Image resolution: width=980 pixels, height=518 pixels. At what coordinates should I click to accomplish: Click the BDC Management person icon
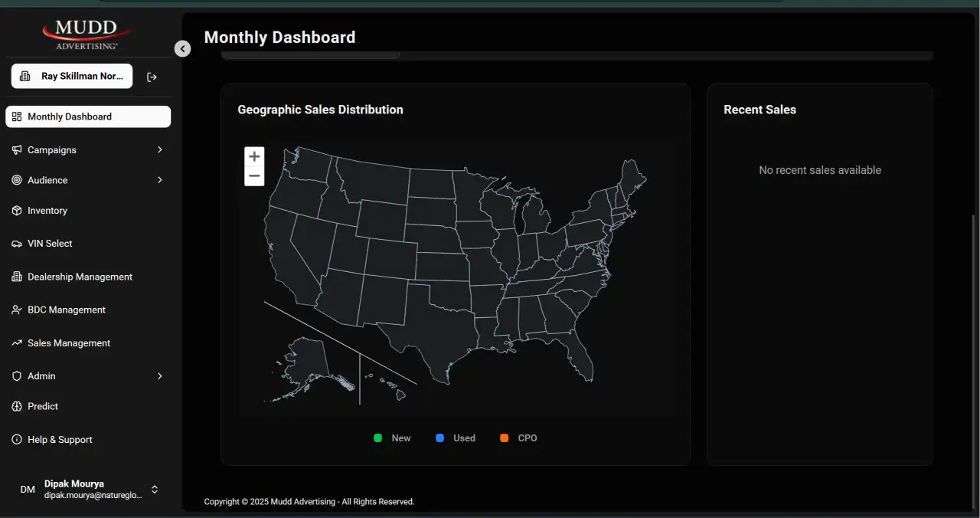[17, 310]
